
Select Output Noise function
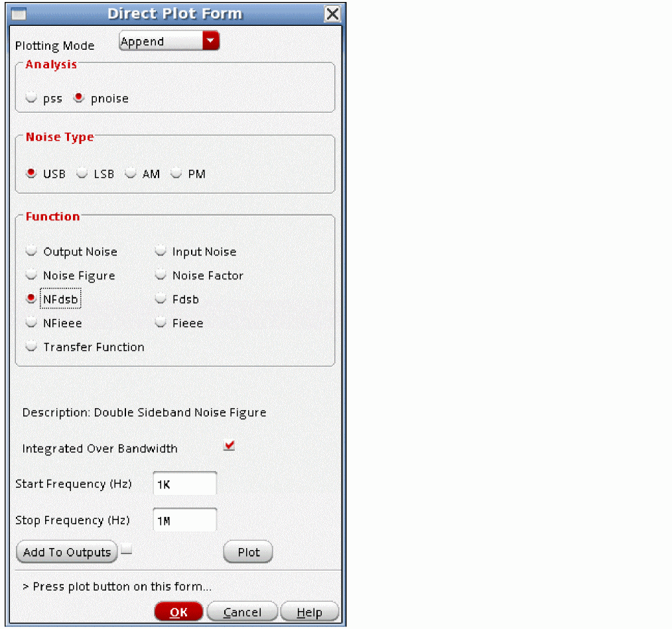pos(31,251)
